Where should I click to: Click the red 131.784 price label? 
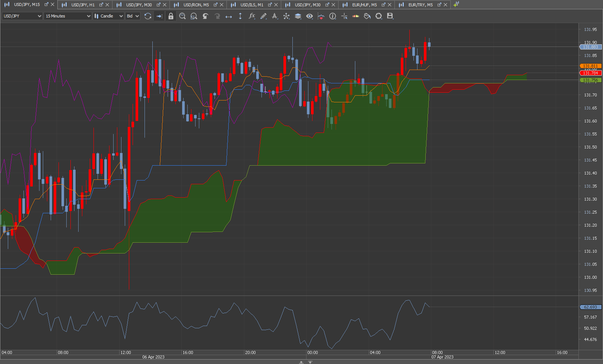591,73
